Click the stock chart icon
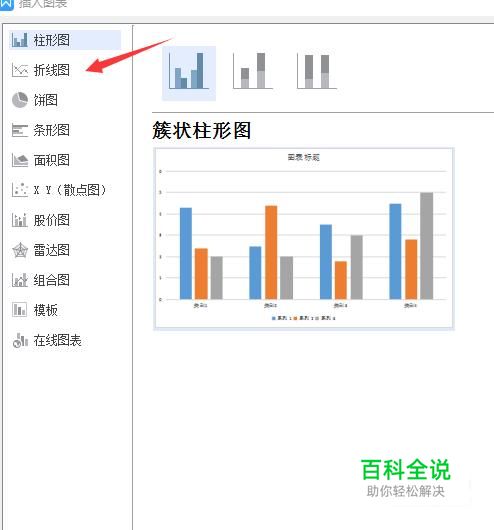494x530 pixels. 20,220
